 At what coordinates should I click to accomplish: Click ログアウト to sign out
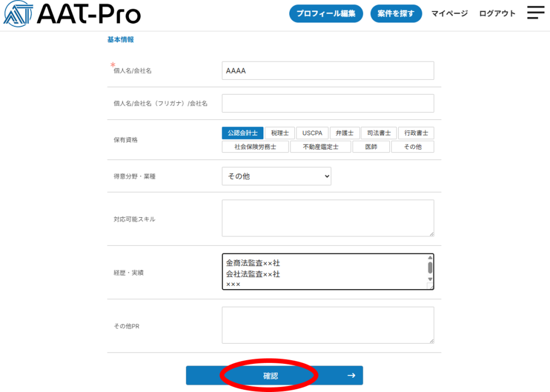(497, 14)
